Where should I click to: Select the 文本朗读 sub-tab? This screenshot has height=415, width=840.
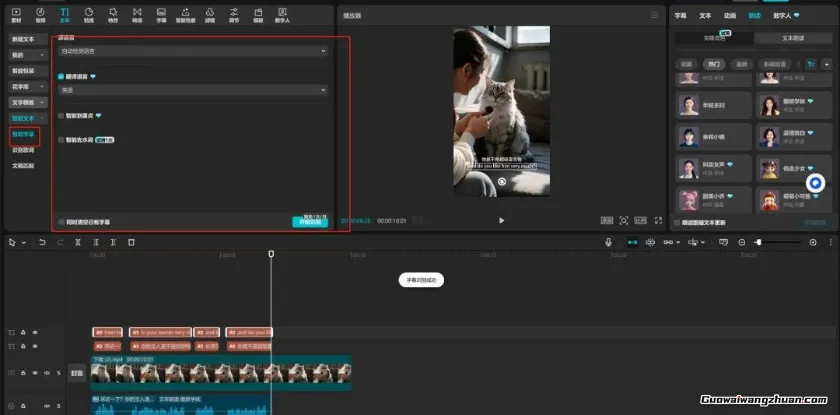(793, 38)
